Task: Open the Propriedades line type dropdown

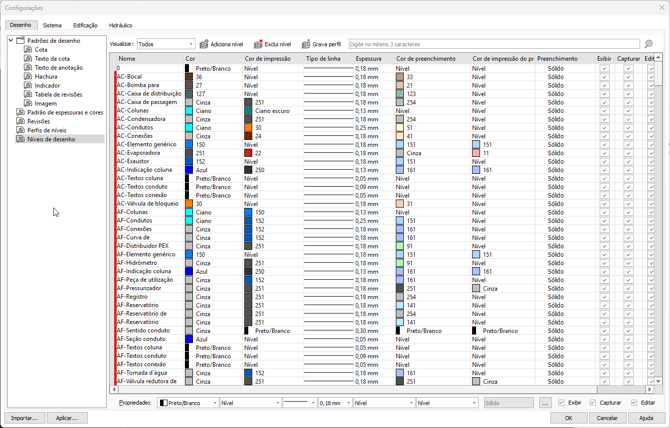Action: point(299,403)
